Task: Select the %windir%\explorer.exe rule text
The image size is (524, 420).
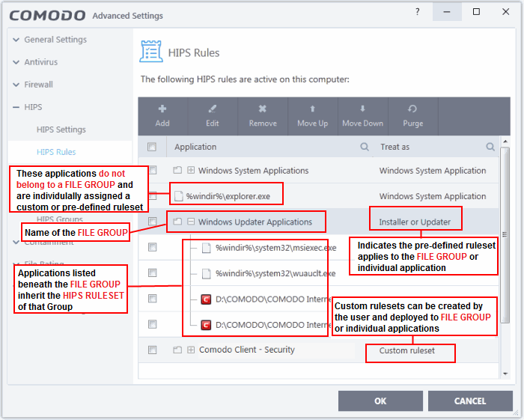Action: [228, 196]
